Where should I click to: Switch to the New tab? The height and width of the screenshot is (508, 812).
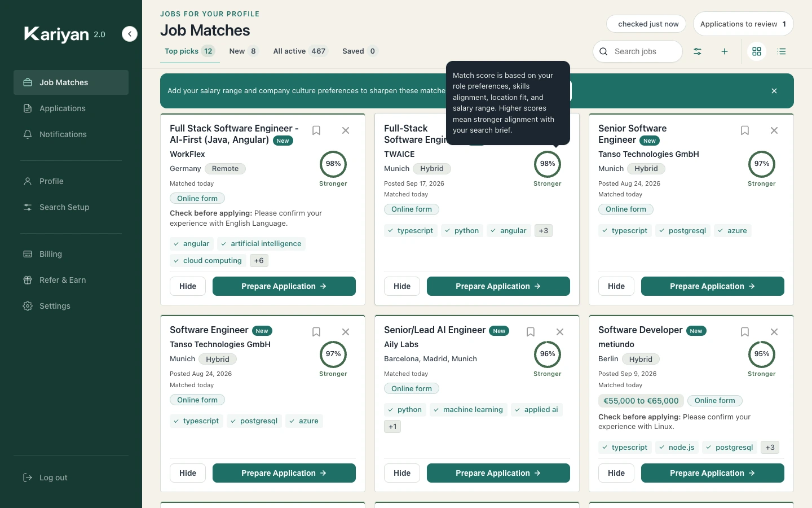point(244,51)
